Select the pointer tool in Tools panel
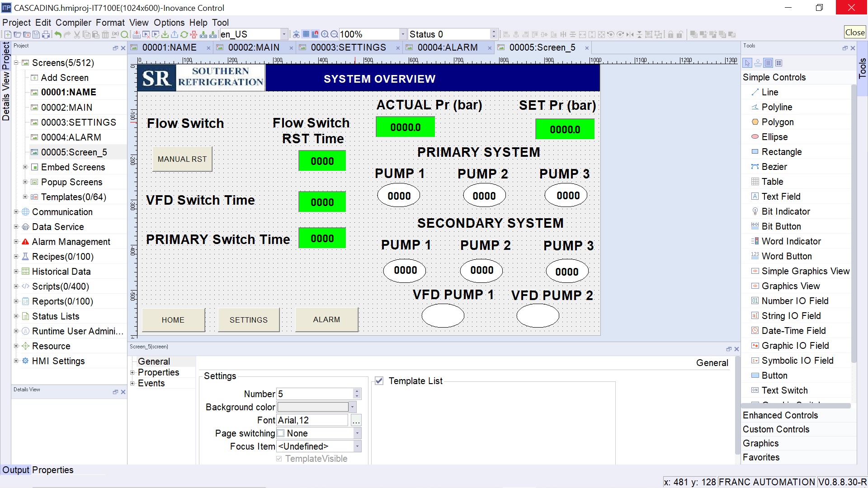Screen dimensions: 868x488 747,63
